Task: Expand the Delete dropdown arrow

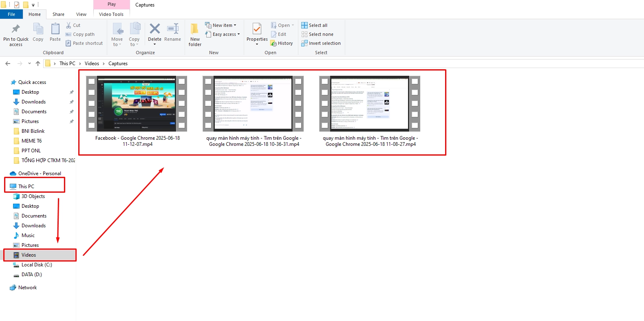Action: (154, 44)
